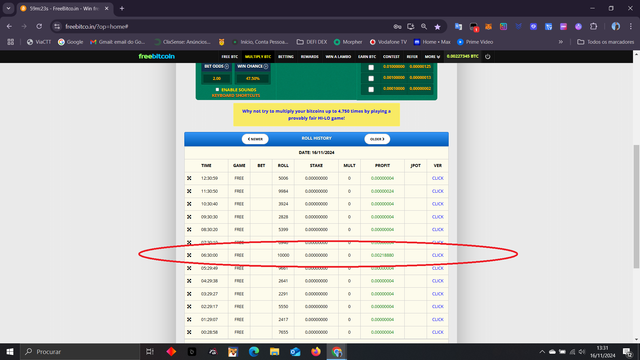Expand the MORE navigation dropdown
This screenshot has width=640, height=360.
point(432,57)
